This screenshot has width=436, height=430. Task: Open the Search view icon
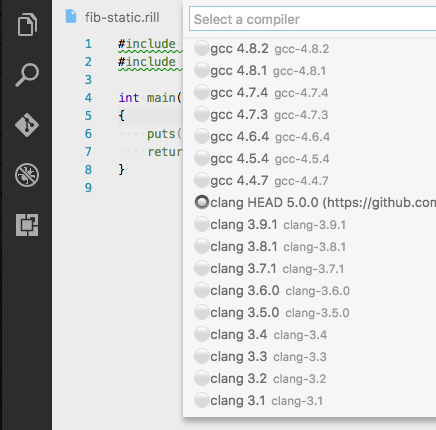click(x=27, y=75)
